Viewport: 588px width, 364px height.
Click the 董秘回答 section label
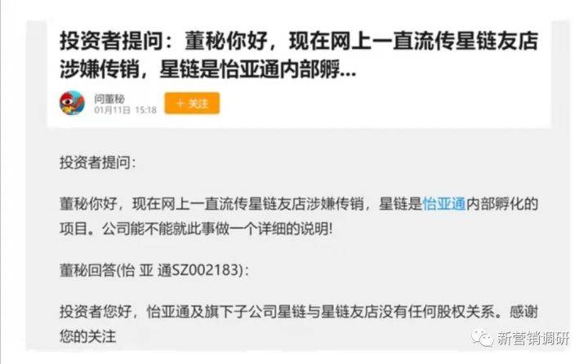pyautogui.click(x=87, y=270)
